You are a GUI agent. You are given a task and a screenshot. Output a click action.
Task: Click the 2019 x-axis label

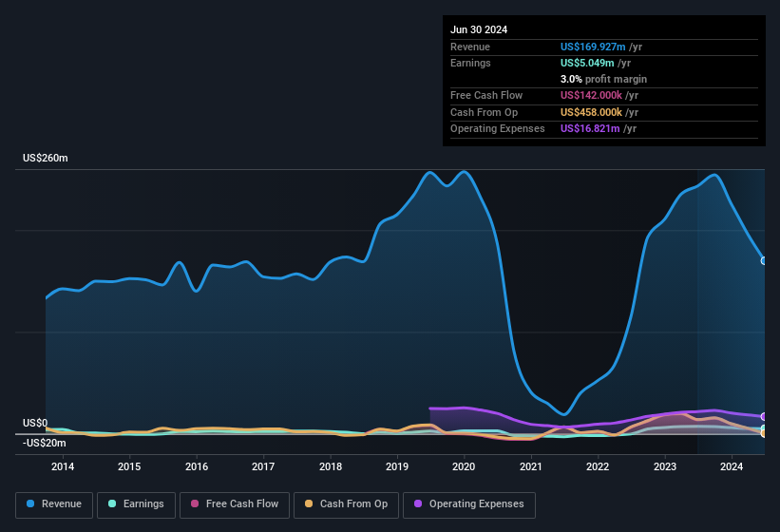point(397,466)
